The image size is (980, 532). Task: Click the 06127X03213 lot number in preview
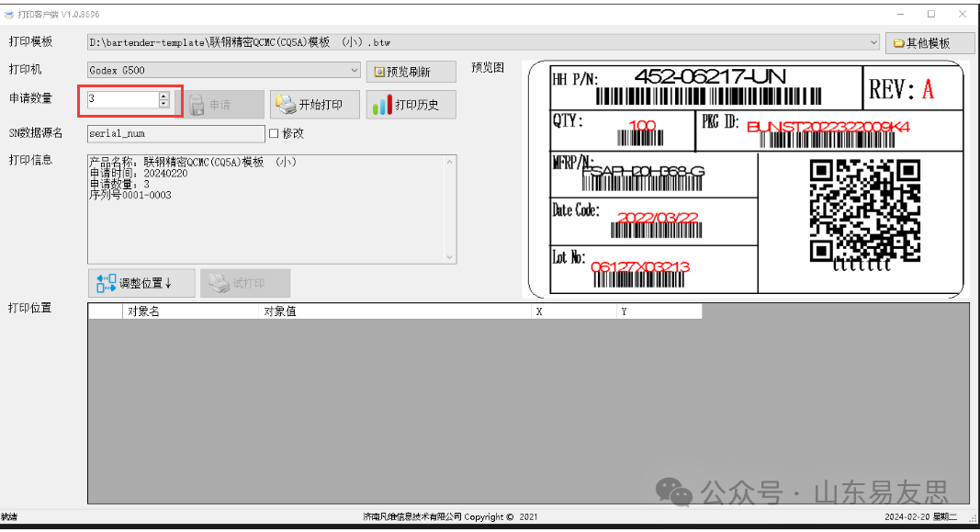click(x=640, y=267)
